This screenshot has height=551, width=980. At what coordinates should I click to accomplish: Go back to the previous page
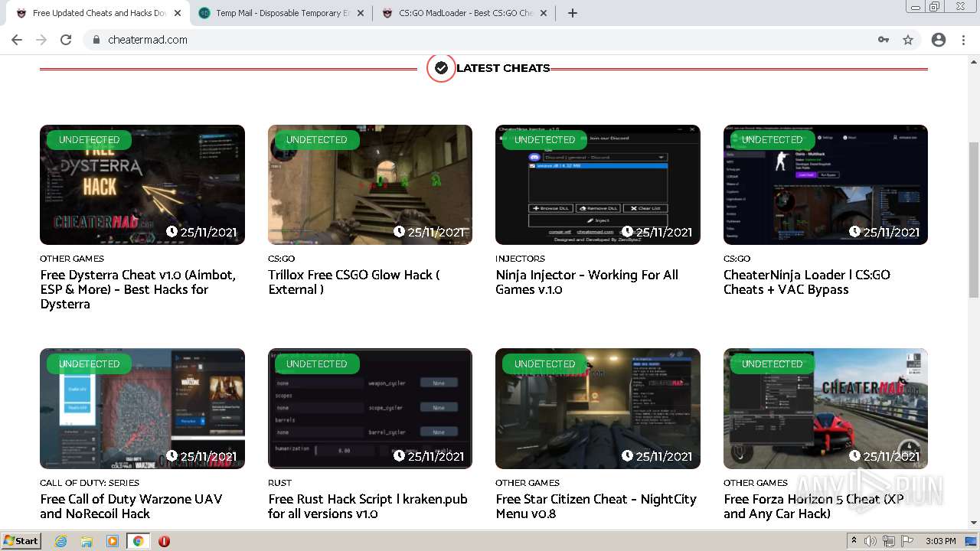17,40
